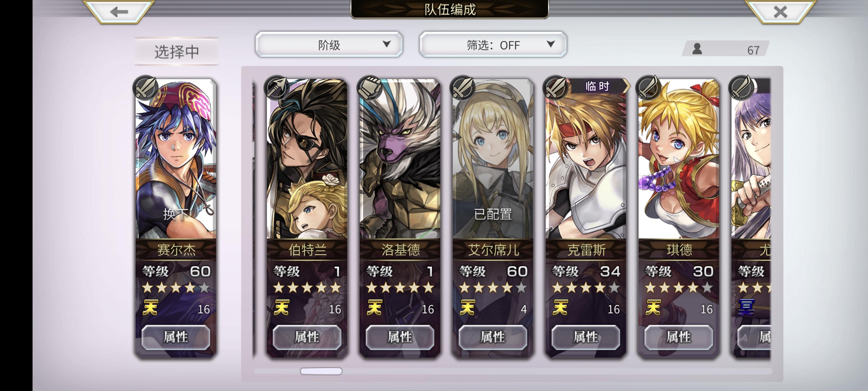Click the character count icon showing 67
Image resolution: width=868 pixels, height=391 pixels.
coord(697,49)
